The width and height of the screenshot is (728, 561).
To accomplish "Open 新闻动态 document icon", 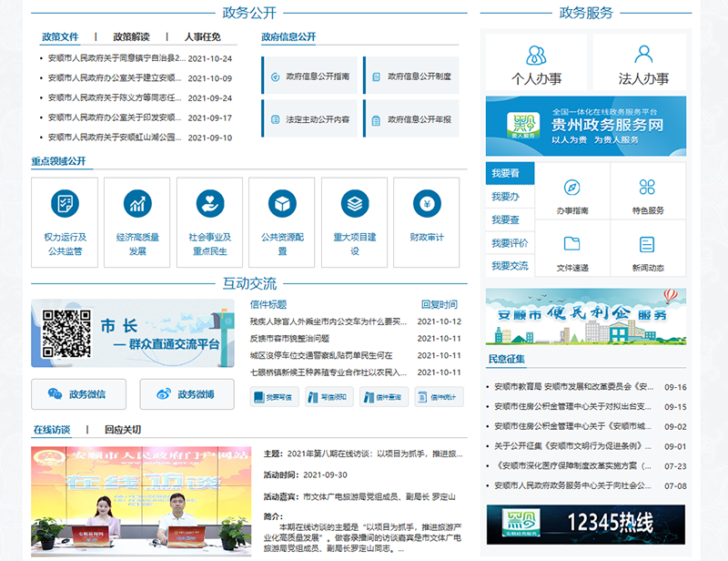I will click(648, 243).
